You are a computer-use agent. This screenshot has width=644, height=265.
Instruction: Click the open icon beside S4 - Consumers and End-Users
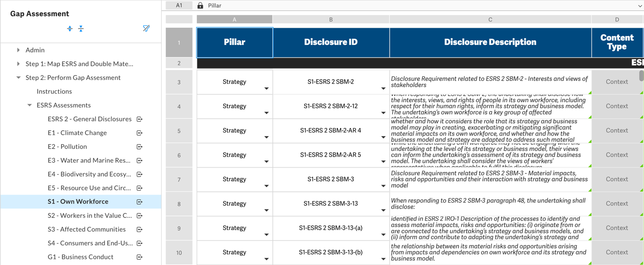(140, 244)
